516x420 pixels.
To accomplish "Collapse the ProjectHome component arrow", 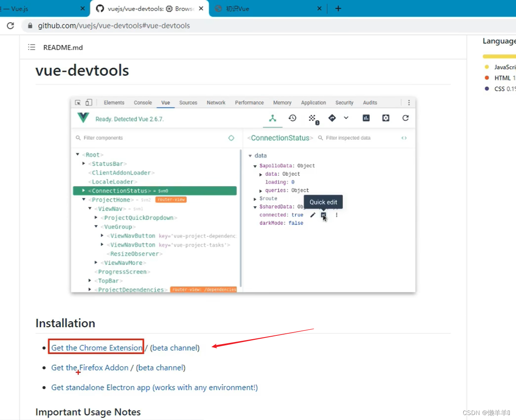I will [x=84, y=199].
